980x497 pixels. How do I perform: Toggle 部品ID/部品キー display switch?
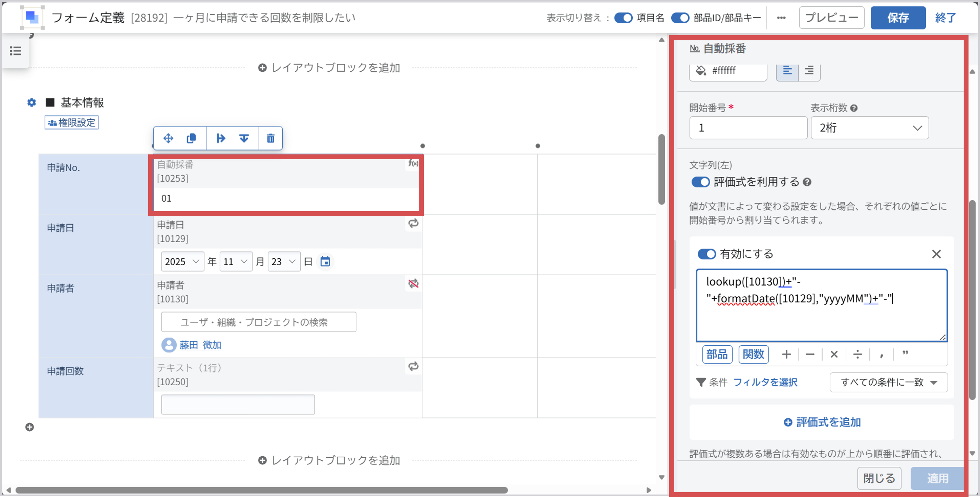[680, 17]
